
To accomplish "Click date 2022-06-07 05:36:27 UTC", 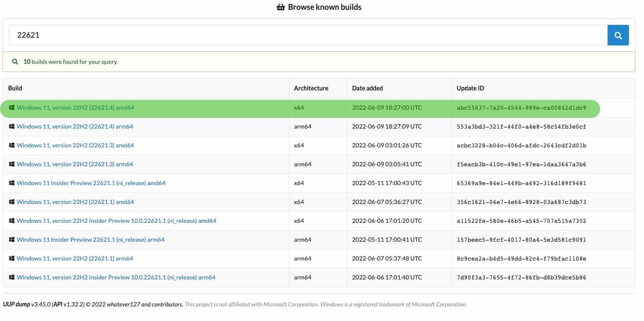I will point(387,202).
